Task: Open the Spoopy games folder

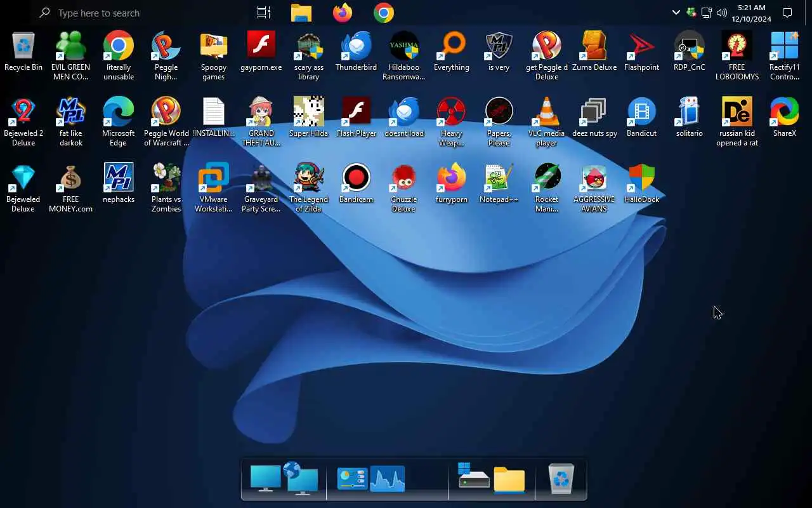Action: click(x=214, y=56)
